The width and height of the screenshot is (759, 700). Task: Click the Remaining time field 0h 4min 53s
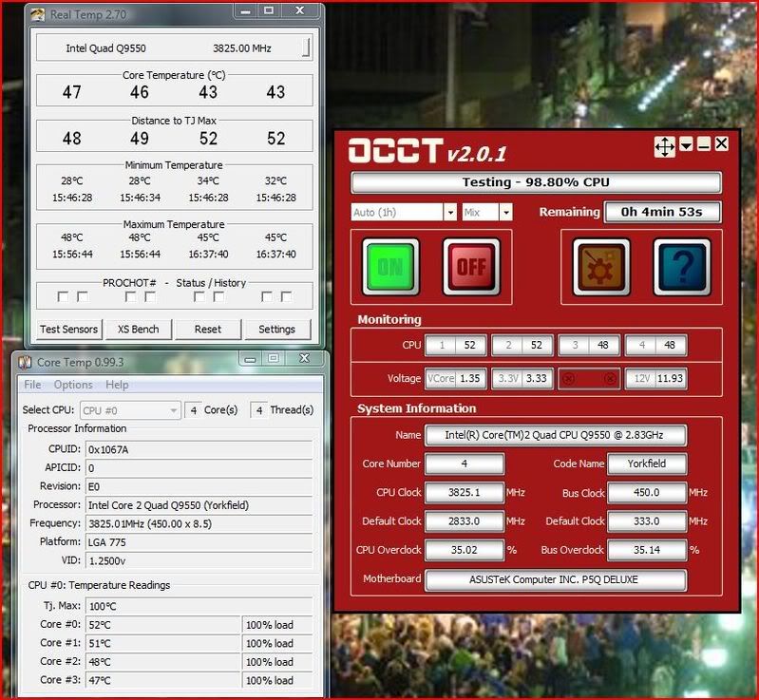pyautogui.click(x=662, y=212)
